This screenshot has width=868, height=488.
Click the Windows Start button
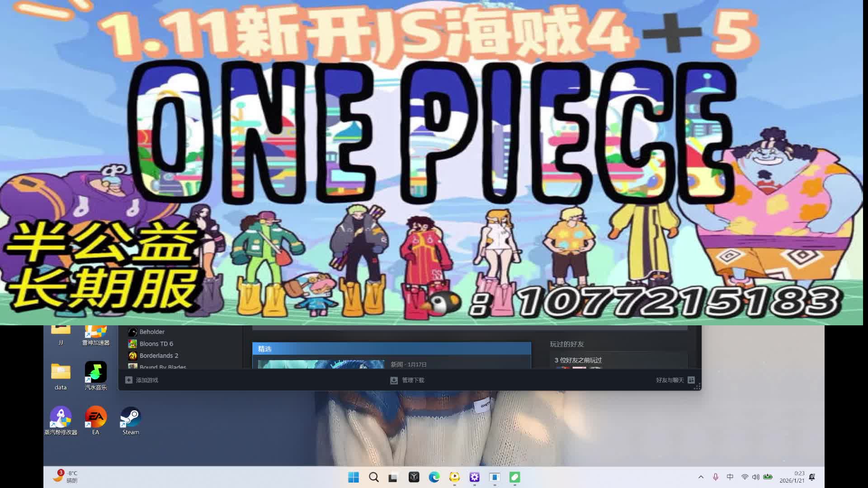[354, 477]
